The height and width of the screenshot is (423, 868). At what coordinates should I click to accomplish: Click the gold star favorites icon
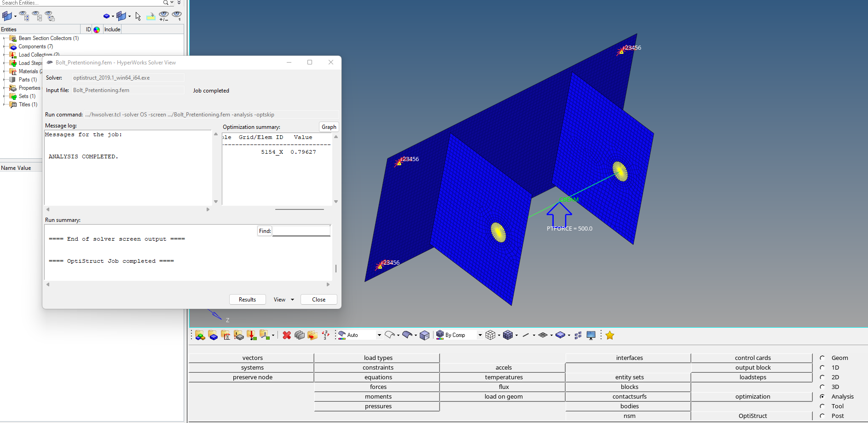click(x=610, y=335)
